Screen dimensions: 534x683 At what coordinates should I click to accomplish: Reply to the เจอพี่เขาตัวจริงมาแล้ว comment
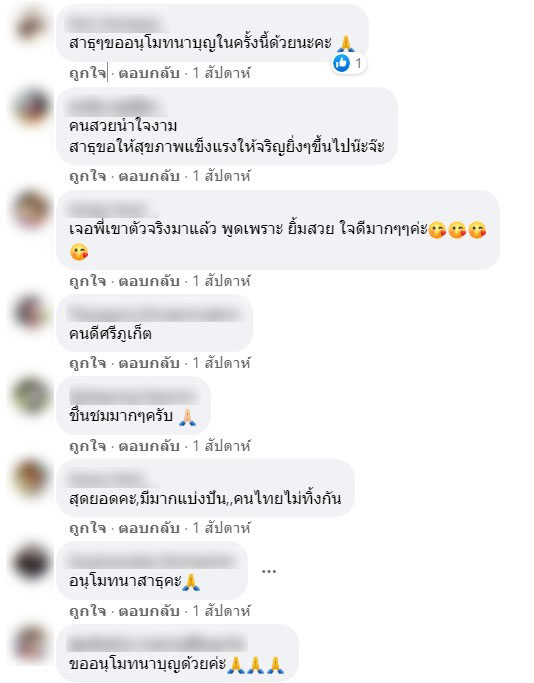(x=149, y=281)
